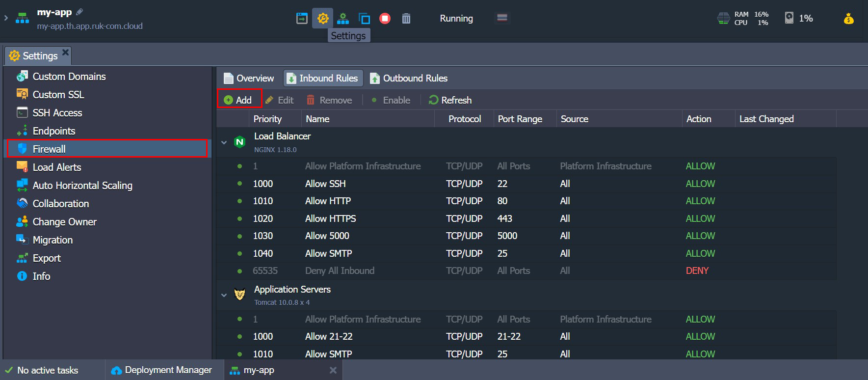Open the environment in browser icon
This screenshot has height=380, width=868.
point(302,19)
